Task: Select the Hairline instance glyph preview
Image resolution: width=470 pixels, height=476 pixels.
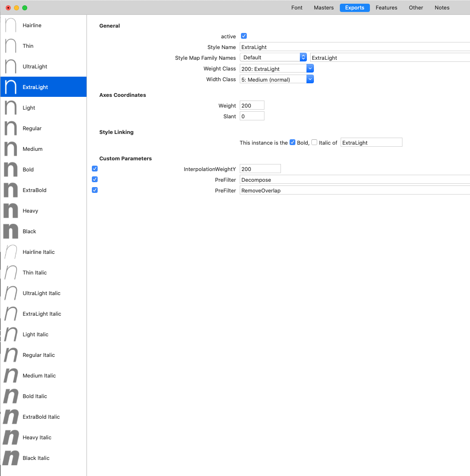Action: [x=11, y=26]
